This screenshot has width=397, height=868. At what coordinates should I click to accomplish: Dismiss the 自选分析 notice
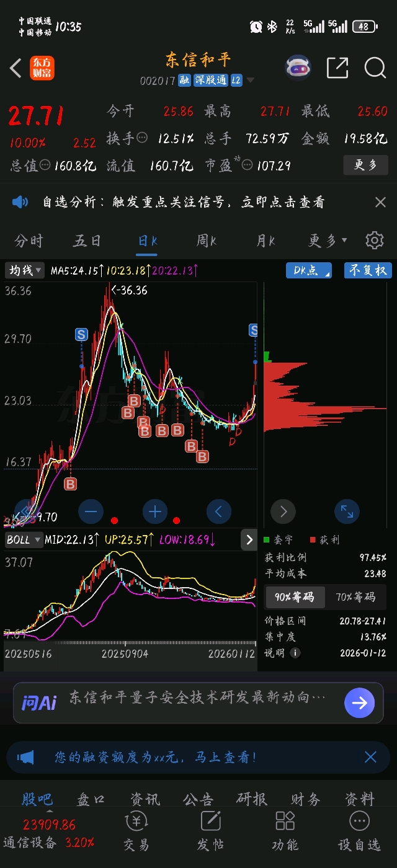click(x=380, y=202)
